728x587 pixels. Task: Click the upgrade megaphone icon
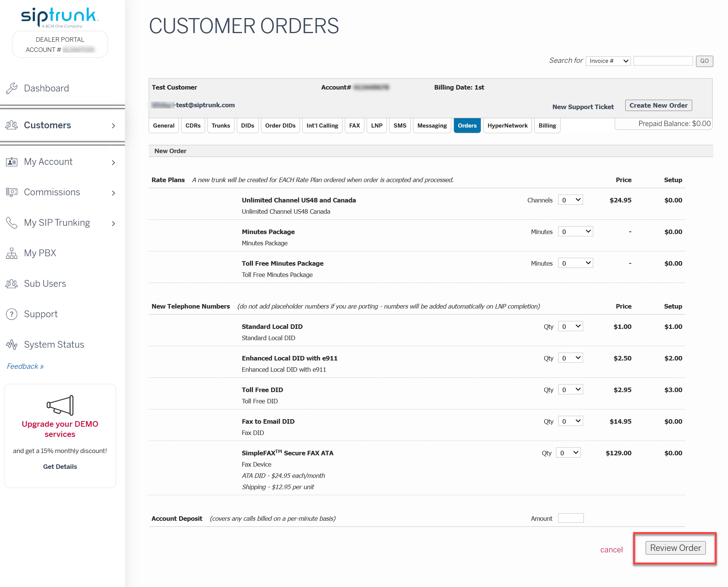(60, 405)
